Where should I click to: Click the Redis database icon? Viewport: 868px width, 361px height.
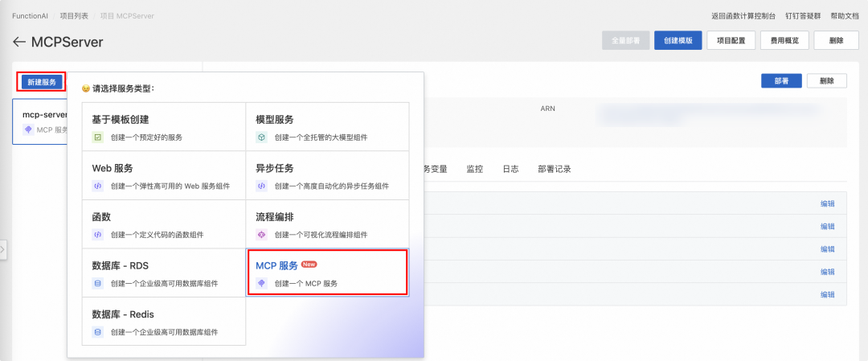[98, 332]
